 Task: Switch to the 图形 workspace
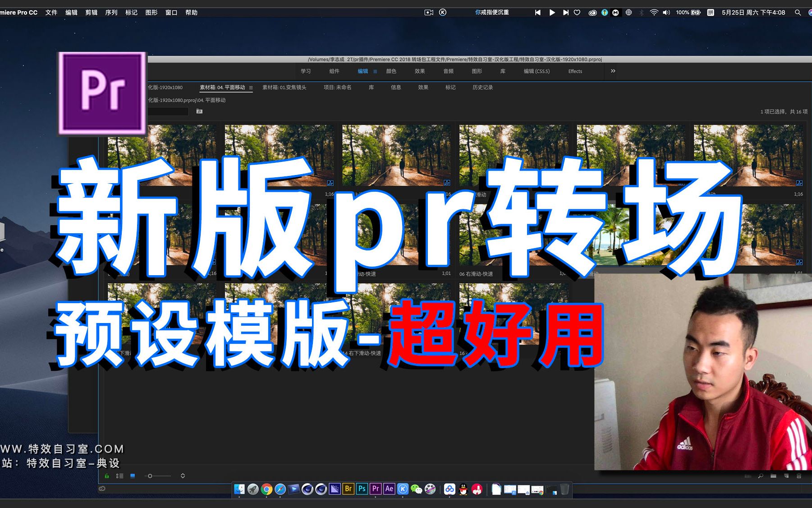pos(477,71)
